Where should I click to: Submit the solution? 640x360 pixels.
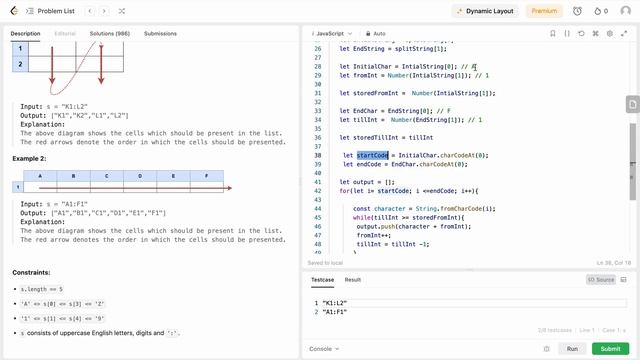pos(611,349)
